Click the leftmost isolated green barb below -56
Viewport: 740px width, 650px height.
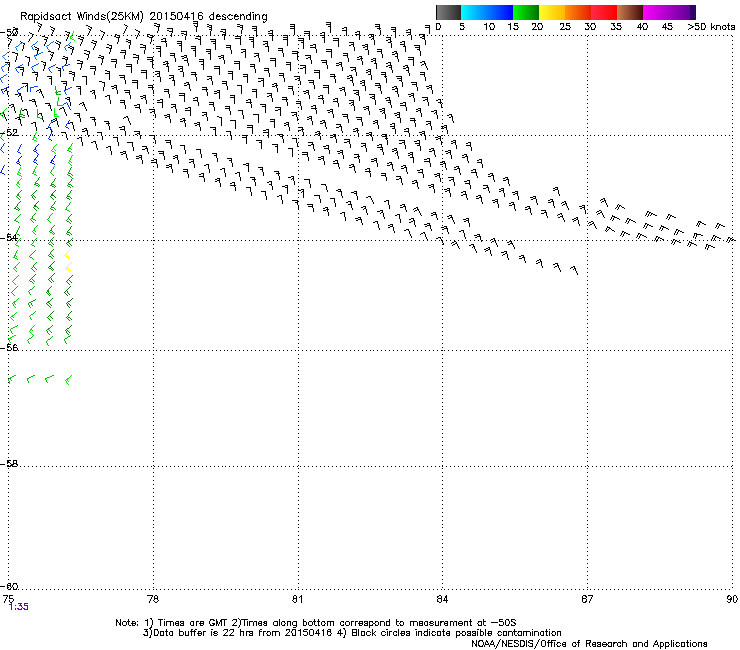[12, 379]
